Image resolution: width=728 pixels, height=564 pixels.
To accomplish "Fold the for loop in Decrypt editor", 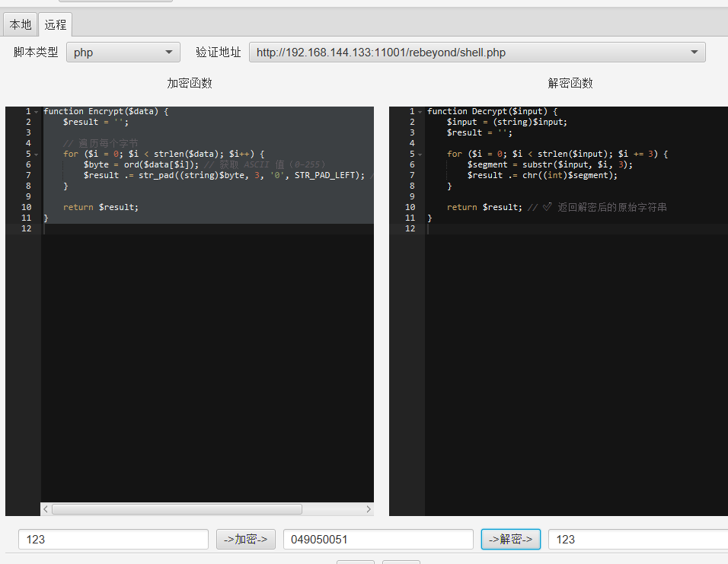I will click(x=420, y=155).
